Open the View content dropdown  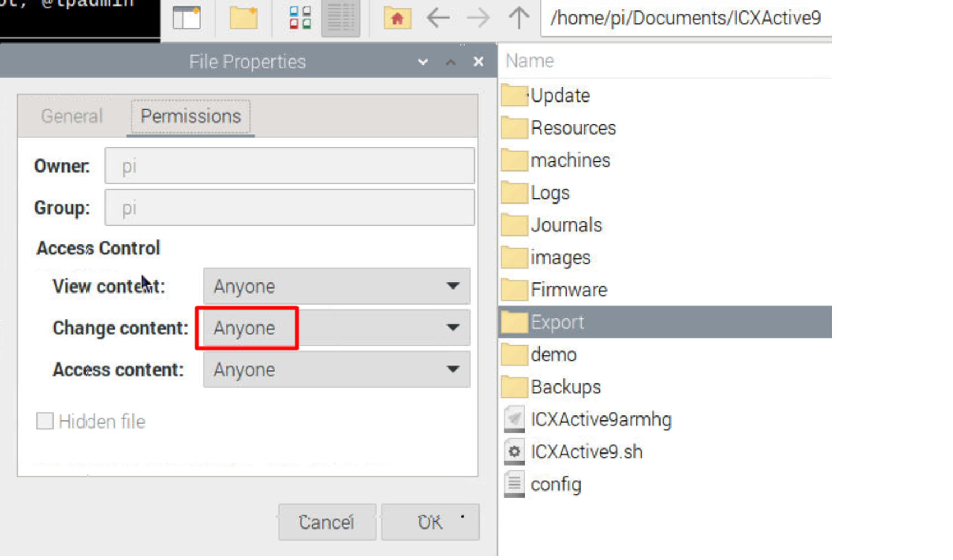(337, 286)
